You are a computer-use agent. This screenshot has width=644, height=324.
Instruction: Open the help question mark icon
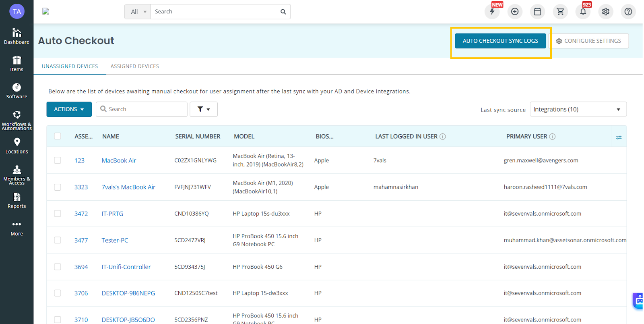(628, 12)
